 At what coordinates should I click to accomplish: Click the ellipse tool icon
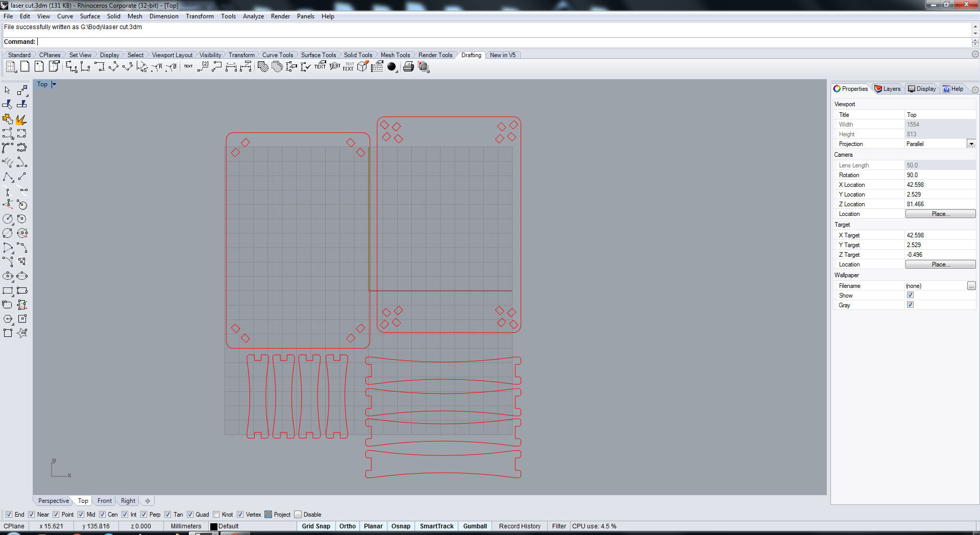pos(8,276)
